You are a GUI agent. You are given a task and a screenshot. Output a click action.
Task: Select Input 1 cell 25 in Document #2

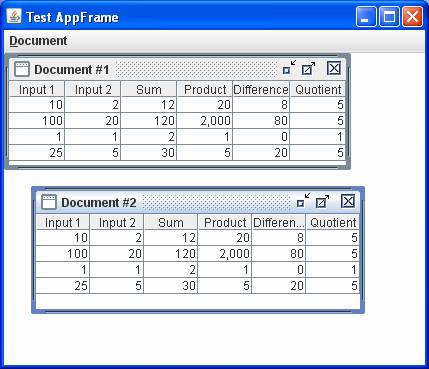[63, 286]
